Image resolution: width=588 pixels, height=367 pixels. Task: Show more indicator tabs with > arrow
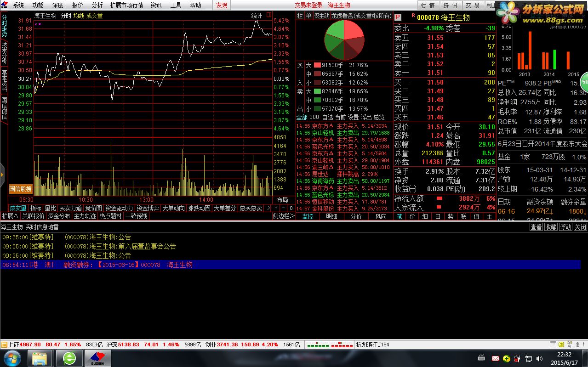[268, 208]
